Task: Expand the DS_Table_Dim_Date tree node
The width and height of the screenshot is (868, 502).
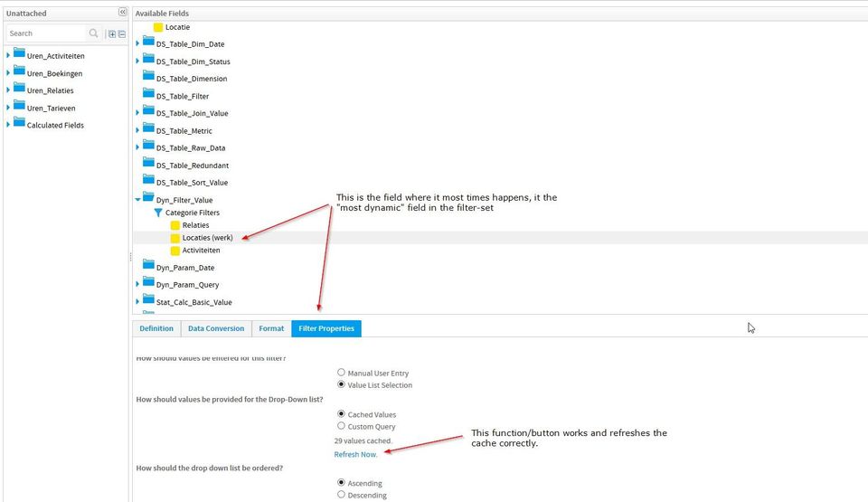Action: (x=138, y=43)
